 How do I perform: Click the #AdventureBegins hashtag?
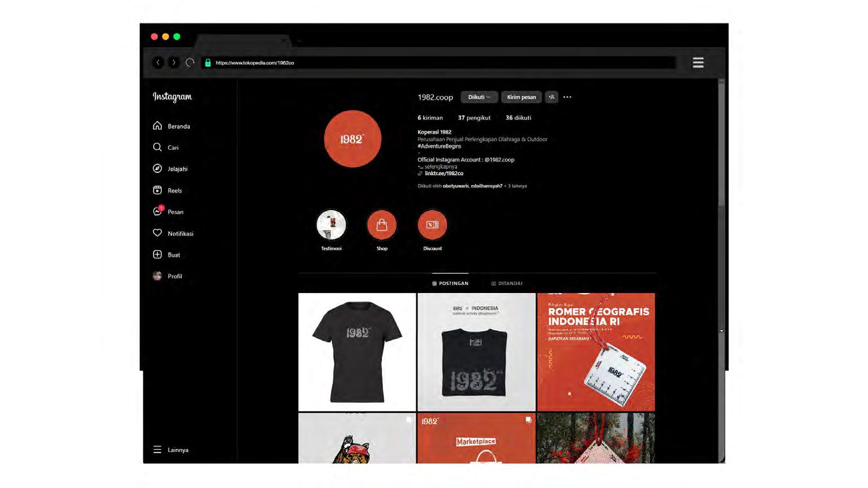440,146
